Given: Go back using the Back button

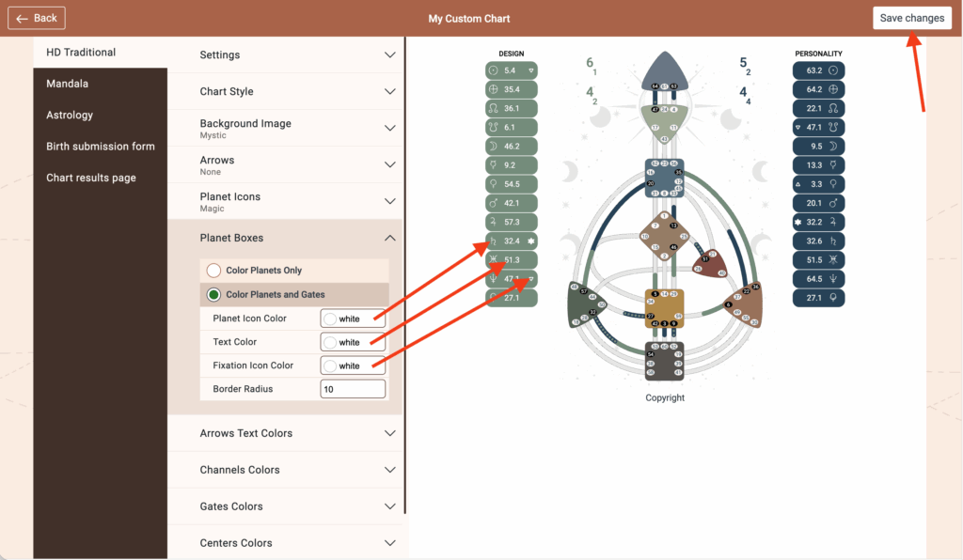Looking at the screenshot, I should click(x=38, y=18).
